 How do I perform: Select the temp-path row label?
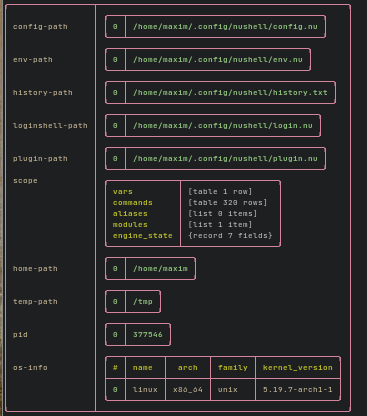click(x=35, y=302)
